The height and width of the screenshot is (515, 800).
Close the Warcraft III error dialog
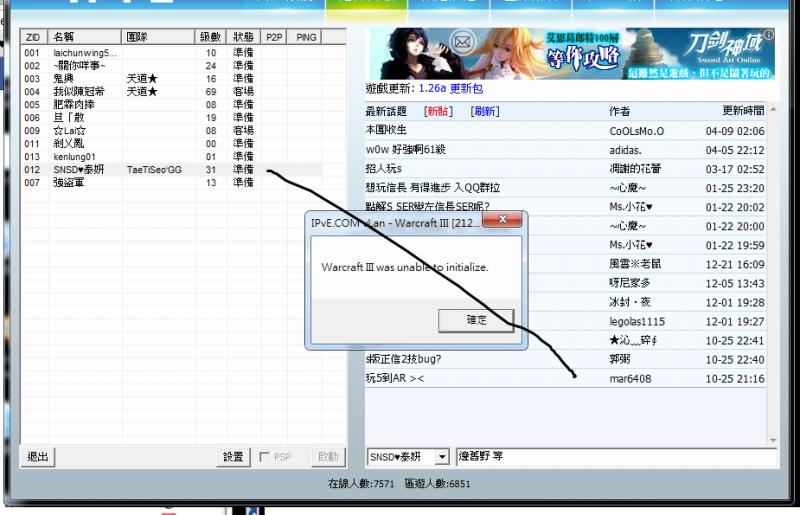click(x=502, y=219)
